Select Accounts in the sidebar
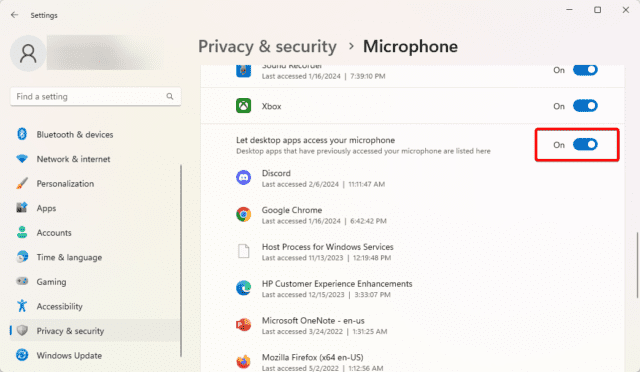 tap(95, 232)
